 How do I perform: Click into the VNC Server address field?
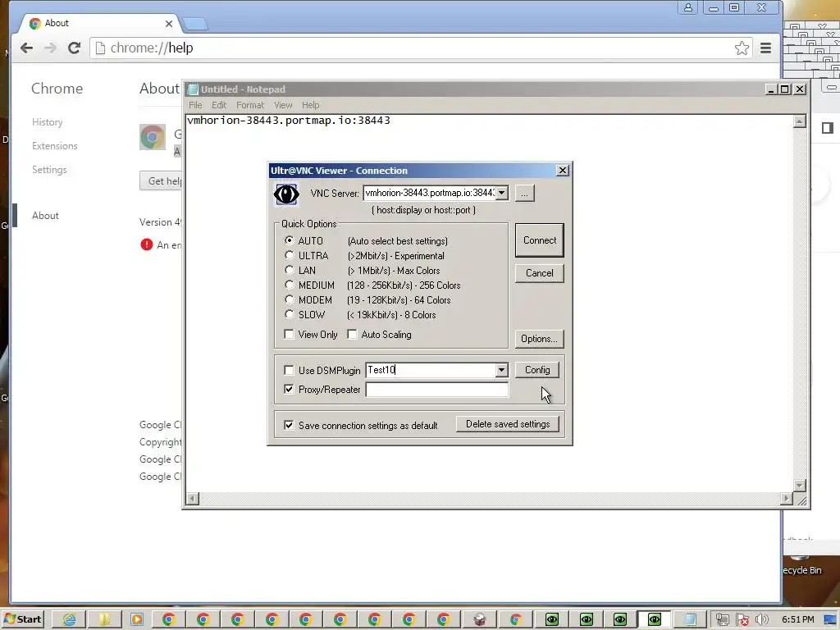pyautogui.click(x=429, y=193)
